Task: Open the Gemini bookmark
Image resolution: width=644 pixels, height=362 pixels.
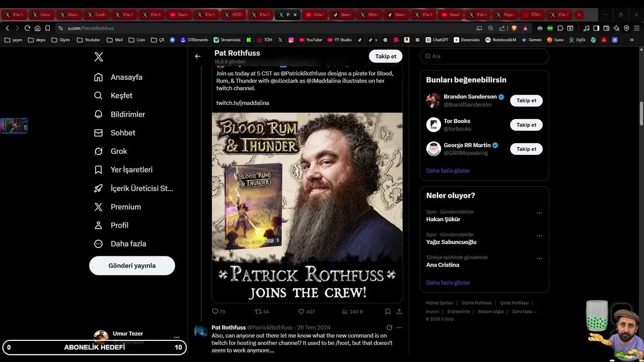Action: point(531,40)
